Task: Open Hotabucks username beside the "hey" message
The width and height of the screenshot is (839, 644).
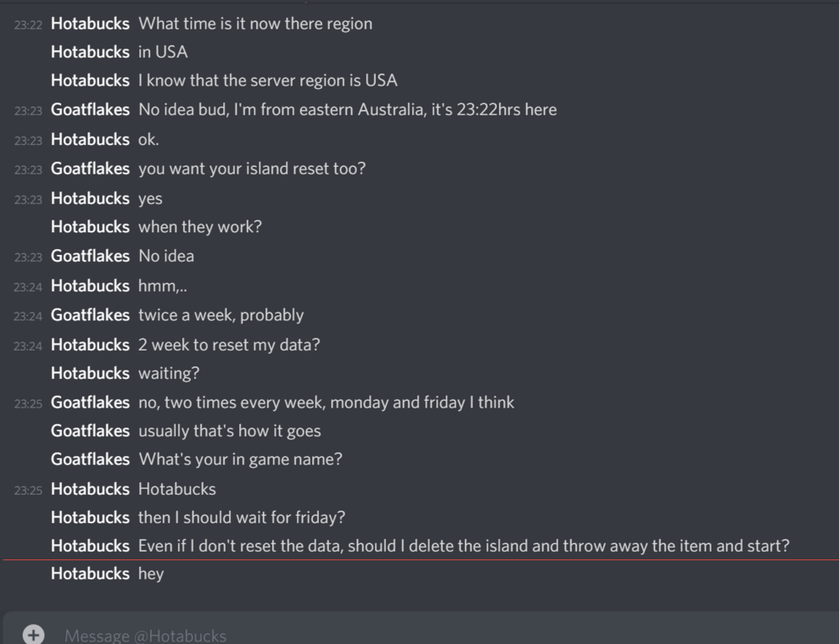Action: [90, 574]
